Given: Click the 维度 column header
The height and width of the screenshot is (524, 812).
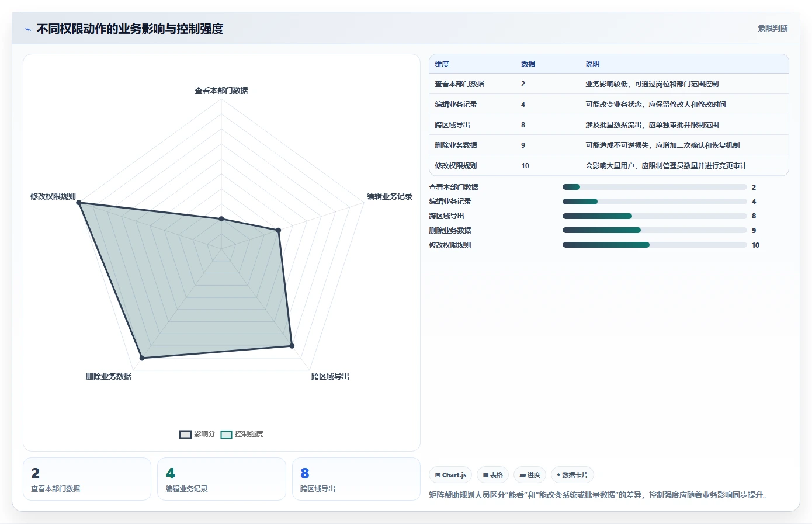Looking at the screenshot, I should pyautogui.click(x=442, y=64).
